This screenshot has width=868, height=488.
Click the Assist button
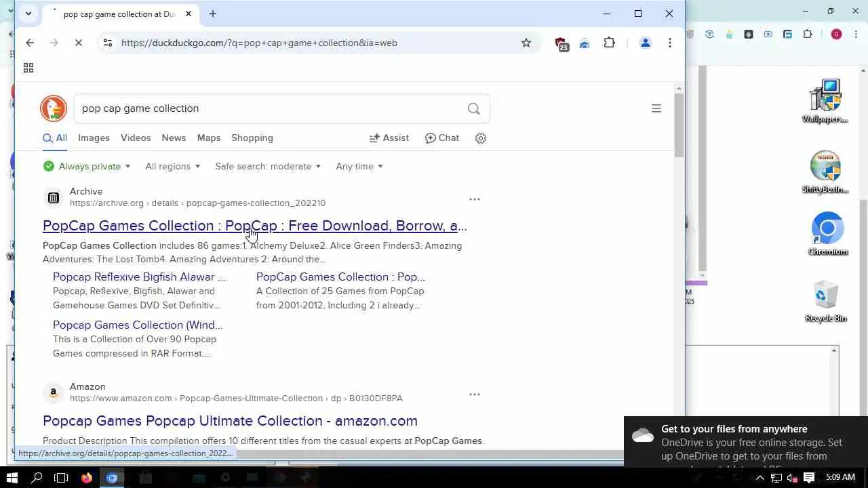389,138
